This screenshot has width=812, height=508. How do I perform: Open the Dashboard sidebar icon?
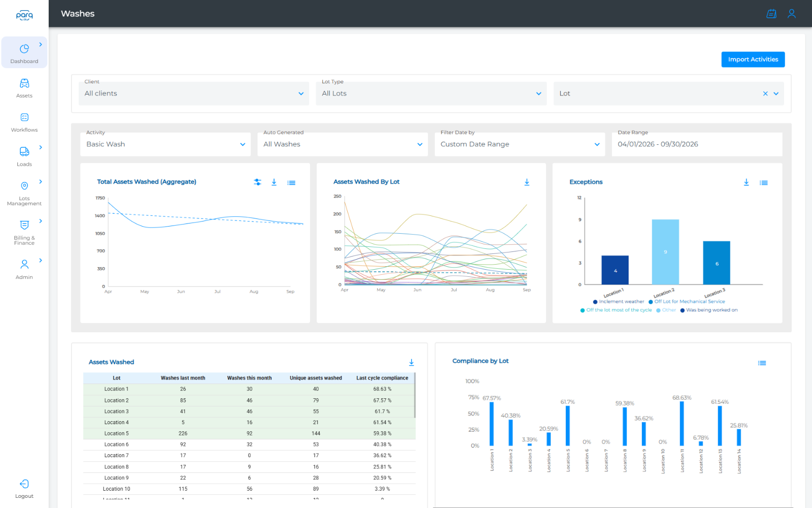click(x=24, y=49)
